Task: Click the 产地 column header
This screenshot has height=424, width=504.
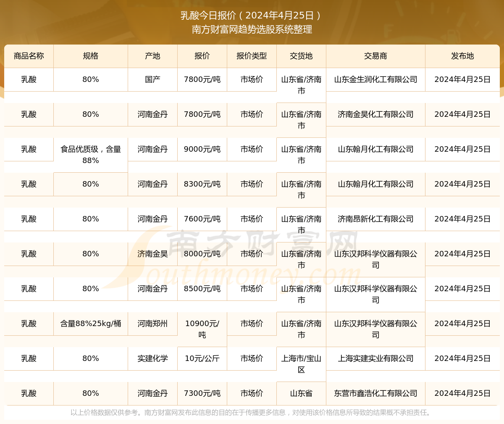Action: (x=153, y=56)
